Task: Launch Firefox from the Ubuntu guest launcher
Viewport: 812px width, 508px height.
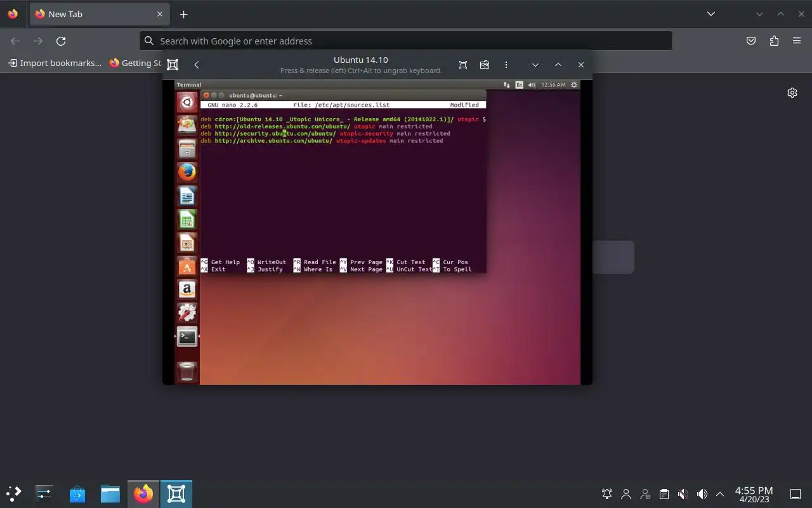Action: (x=187, y=172)
